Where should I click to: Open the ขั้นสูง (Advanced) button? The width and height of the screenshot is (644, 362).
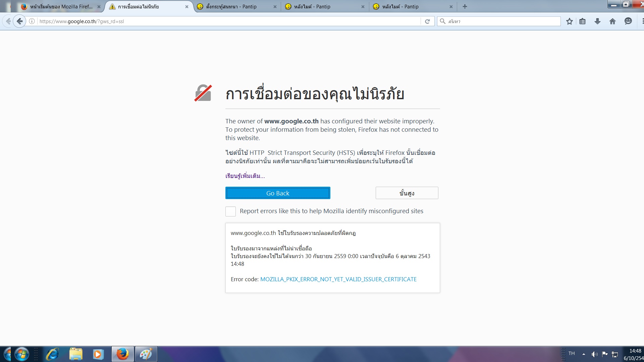407,193
